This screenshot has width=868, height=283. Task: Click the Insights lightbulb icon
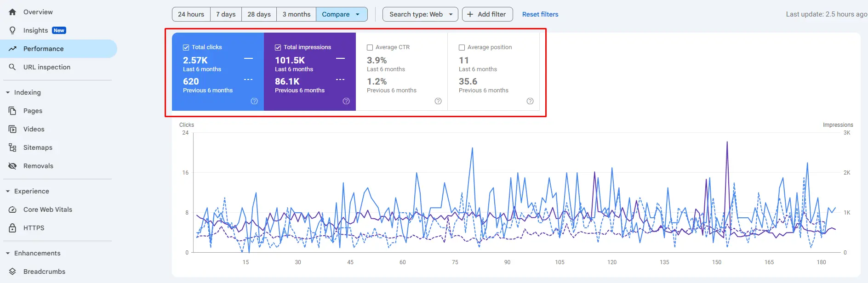tap(12, 30)
